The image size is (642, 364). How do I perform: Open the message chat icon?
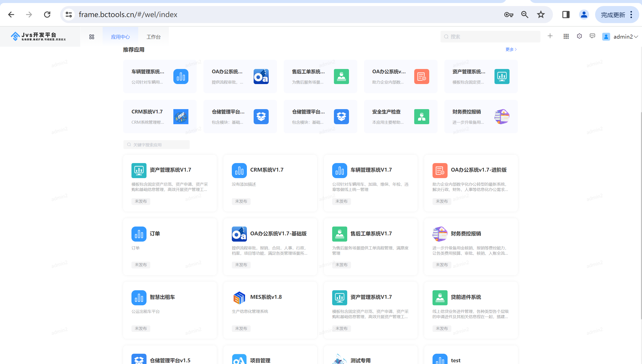(x=593, y=36)
